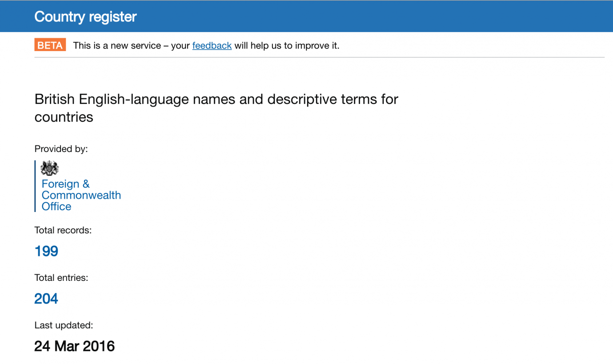Open the 204 total entries link
613x364 pixels.
(46, 299)
